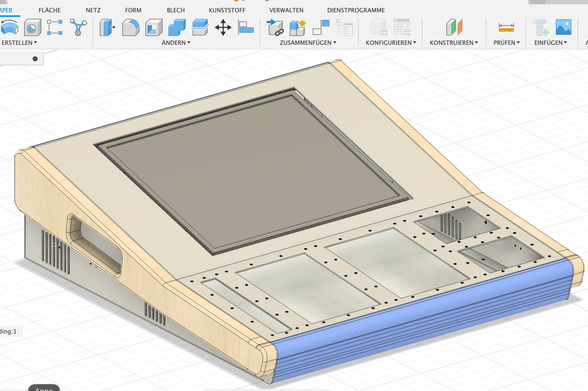The height and width of the screenshot is (391, 588).
Task: Click the Align tool icon
Action: click(246, 27)
